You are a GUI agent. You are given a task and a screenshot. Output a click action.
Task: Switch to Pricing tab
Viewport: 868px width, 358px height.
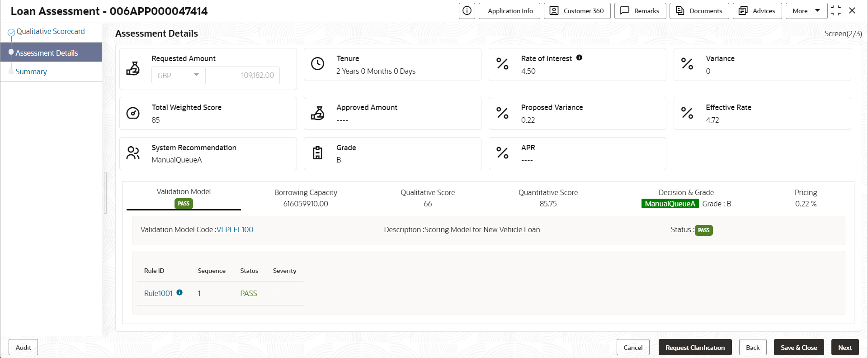806,198
